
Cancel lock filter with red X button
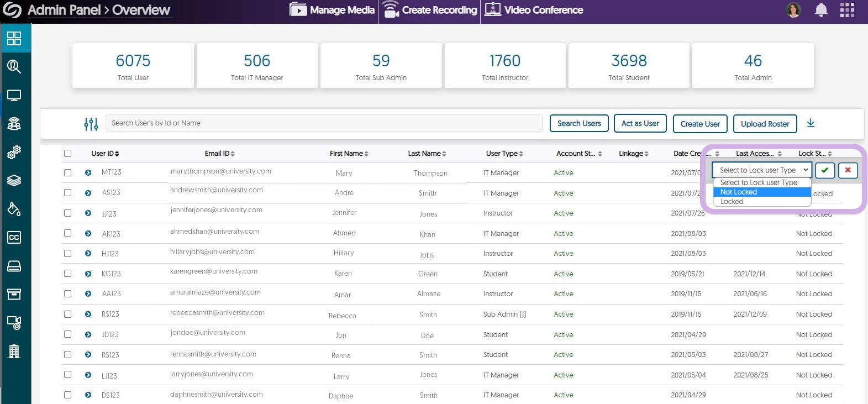coord(848,170)
